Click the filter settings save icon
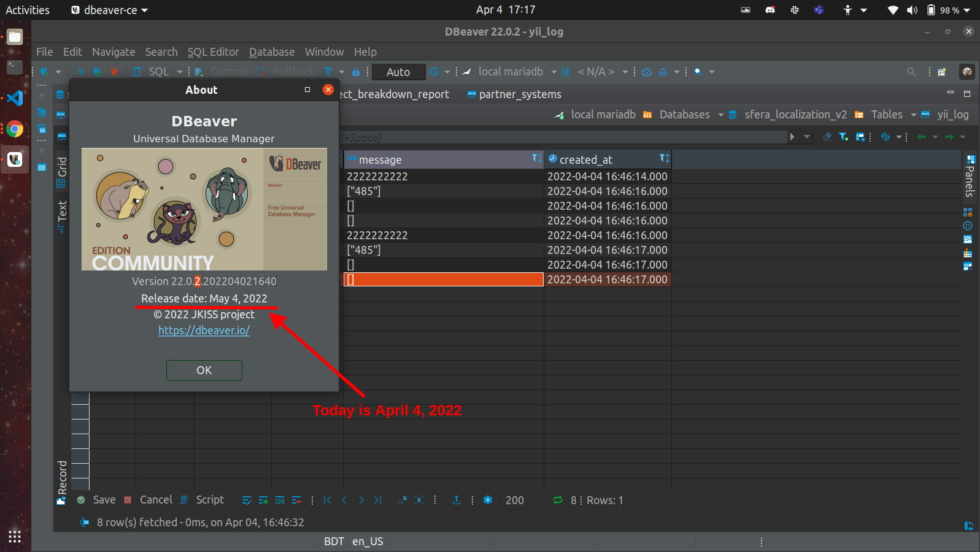The width and height of the screenshot is (980, 552). (x=860, y=137)
